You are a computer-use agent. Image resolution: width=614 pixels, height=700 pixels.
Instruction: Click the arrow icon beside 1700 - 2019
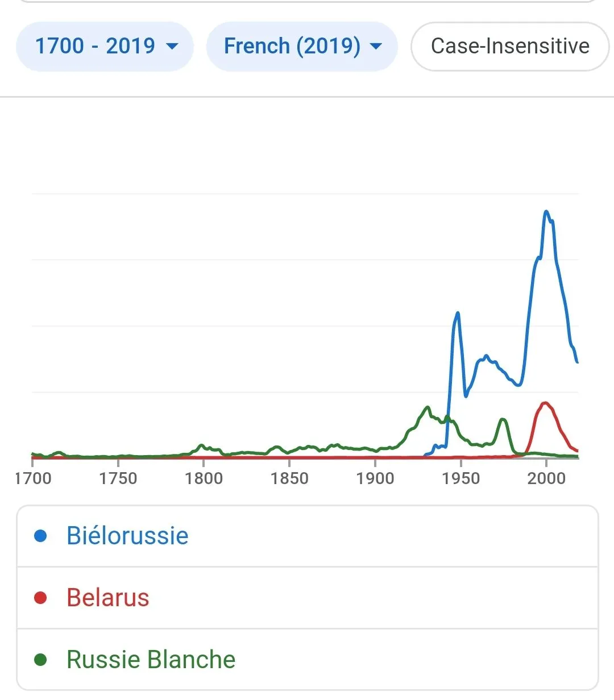coord(172,46)
